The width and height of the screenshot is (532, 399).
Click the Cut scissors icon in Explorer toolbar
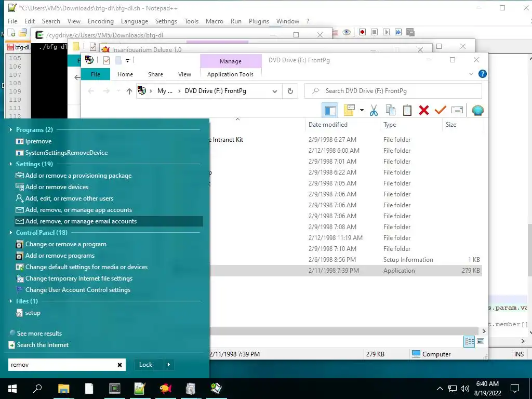tap(374, 110)
